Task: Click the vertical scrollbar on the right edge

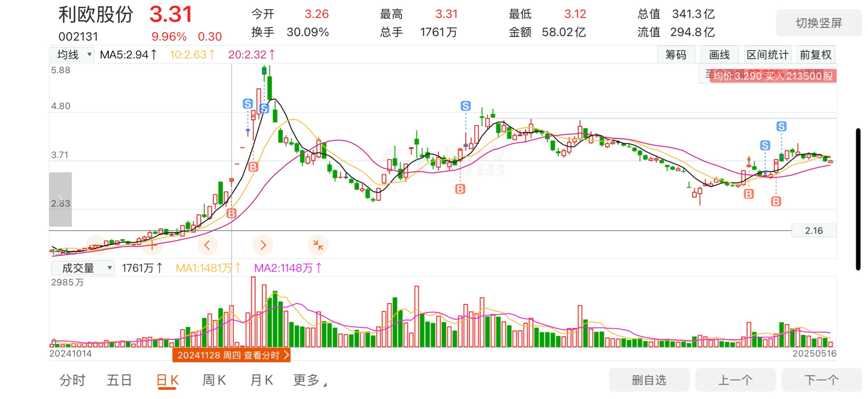Action: 858,199
